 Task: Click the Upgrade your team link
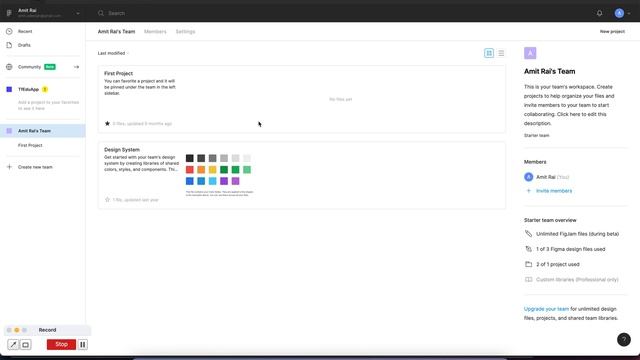point(546,309)
